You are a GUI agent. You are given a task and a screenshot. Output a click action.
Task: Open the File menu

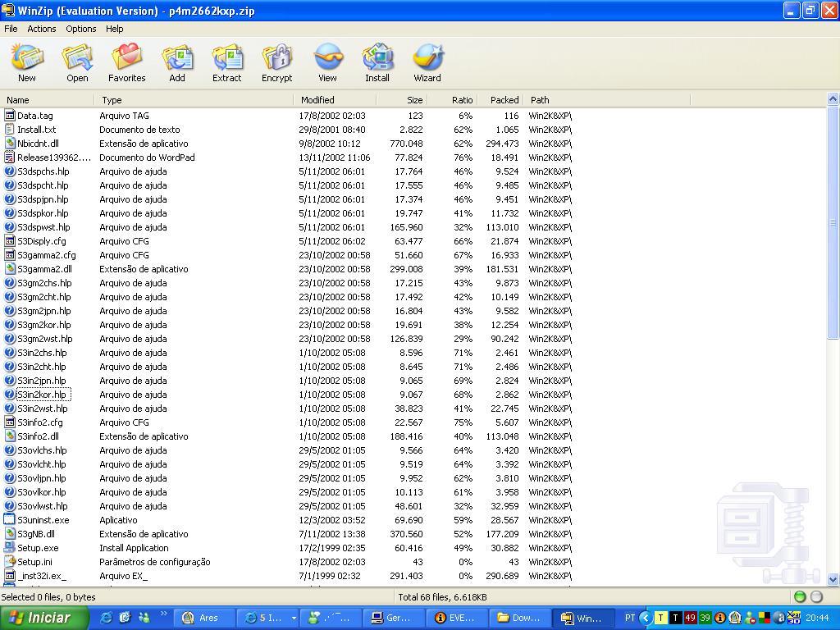[x=11, y=29]
